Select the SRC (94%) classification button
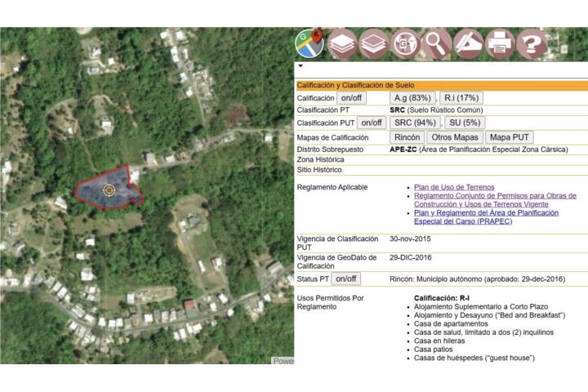 (414, 122)
